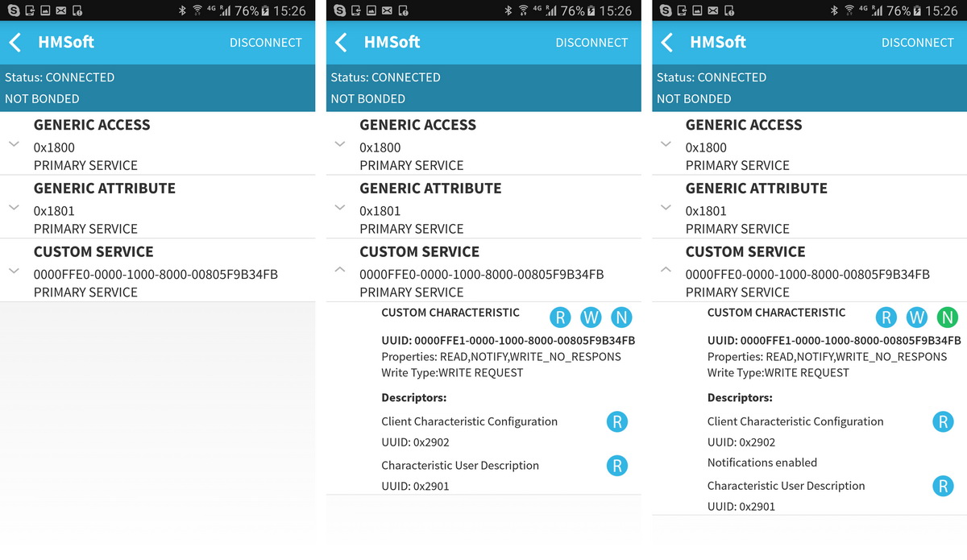The width and height of the screenshot is (967, 560).
Task: Tap the blue Notify N icon in middle screen
Action: 621,317
